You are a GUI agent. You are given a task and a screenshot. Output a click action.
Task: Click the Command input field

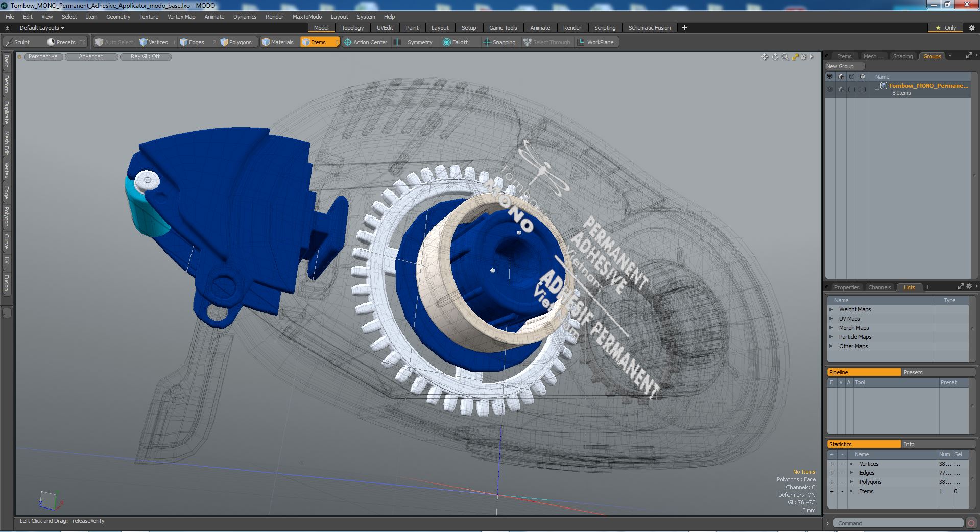tap(898, 523)
